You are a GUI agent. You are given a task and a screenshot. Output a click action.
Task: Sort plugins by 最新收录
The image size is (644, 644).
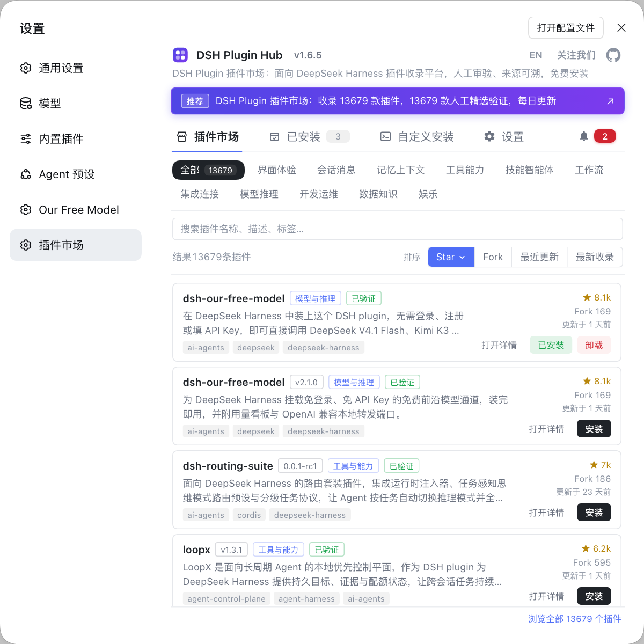[x=595, y=257]
